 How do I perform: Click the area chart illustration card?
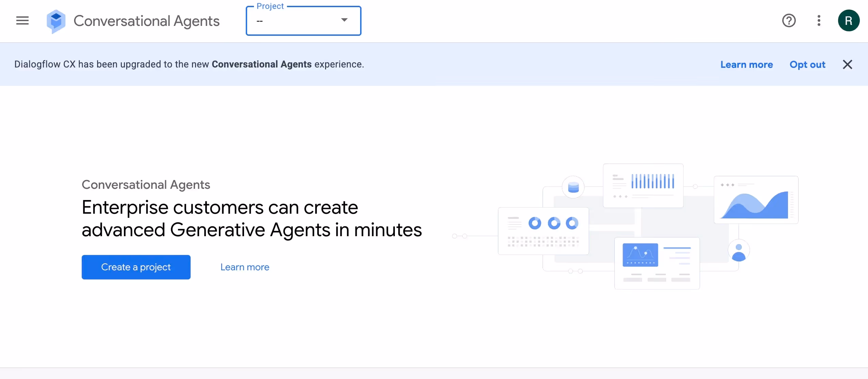[x=756, y=200]
